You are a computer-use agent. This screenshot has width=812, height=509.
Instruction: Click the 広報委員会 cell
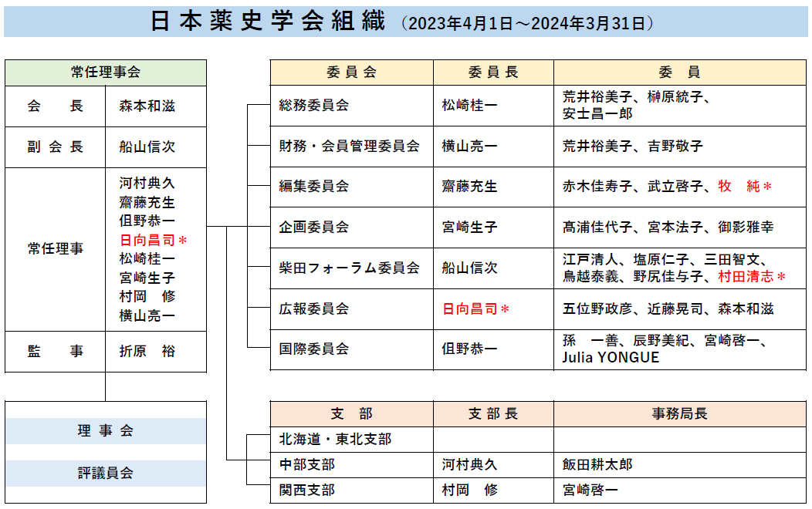[x=314, y=308]
